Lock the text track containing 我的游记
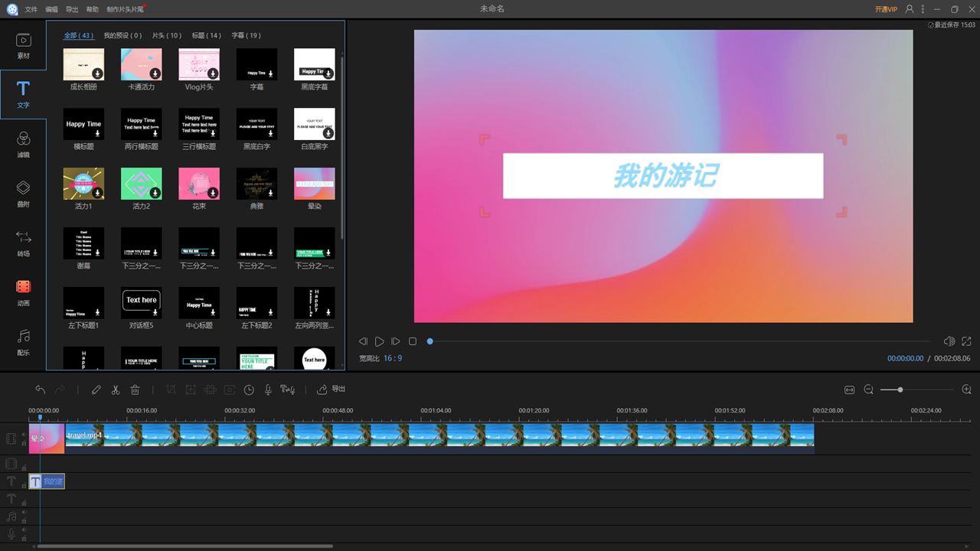 [x=24, y=485]
